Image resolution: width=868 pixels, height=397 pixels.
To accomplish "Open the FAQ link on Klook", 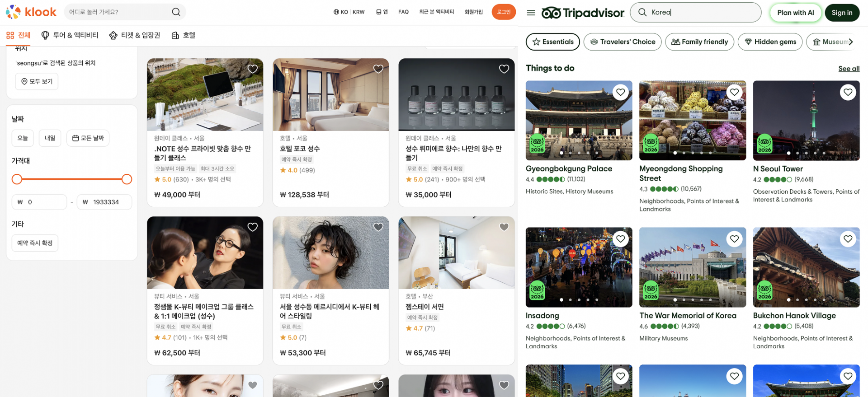I will coord(403,12).
